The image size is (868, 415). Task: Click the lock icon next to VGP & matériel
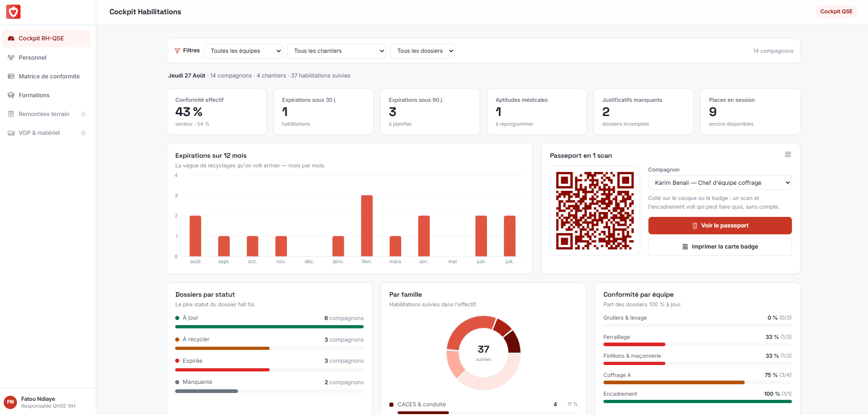click(83, 133)
